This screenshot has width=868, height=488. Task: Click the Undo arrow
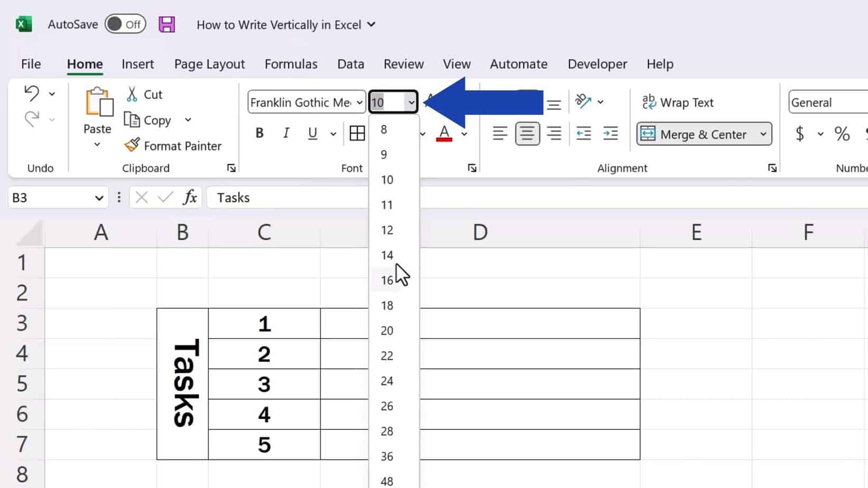[33, 92]
